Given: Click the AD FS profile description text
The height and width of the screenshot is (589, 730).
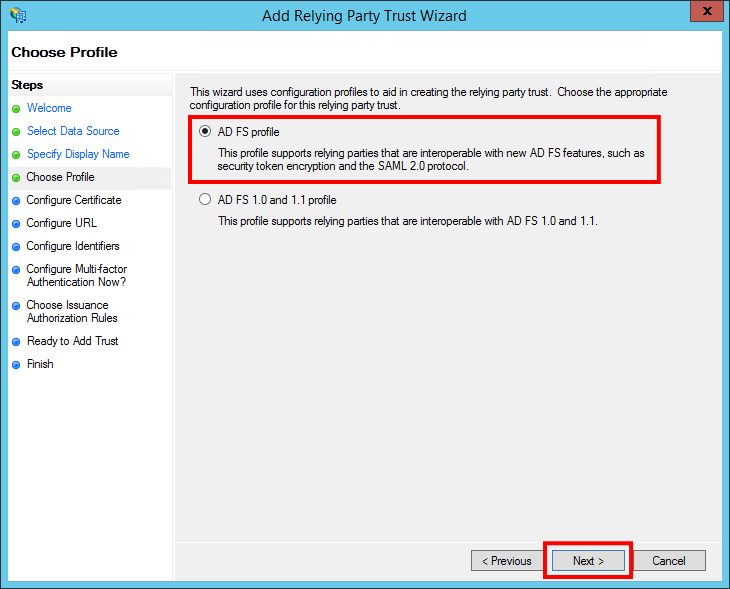Looking at the screenshot, I should [431, 160].
